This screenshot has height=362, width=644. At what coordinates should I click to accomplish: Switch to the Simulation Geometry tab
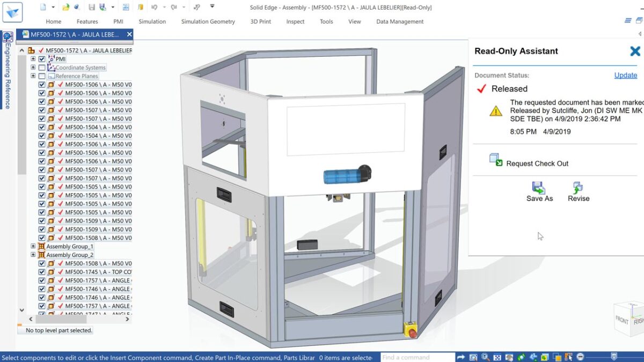click(208, 21)
